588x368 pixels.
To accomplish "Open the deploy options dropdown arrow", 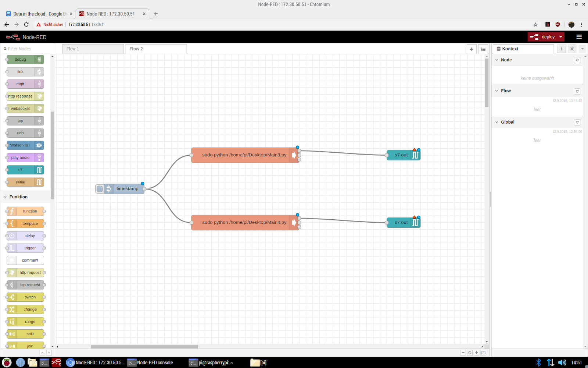I will [560, 37].
